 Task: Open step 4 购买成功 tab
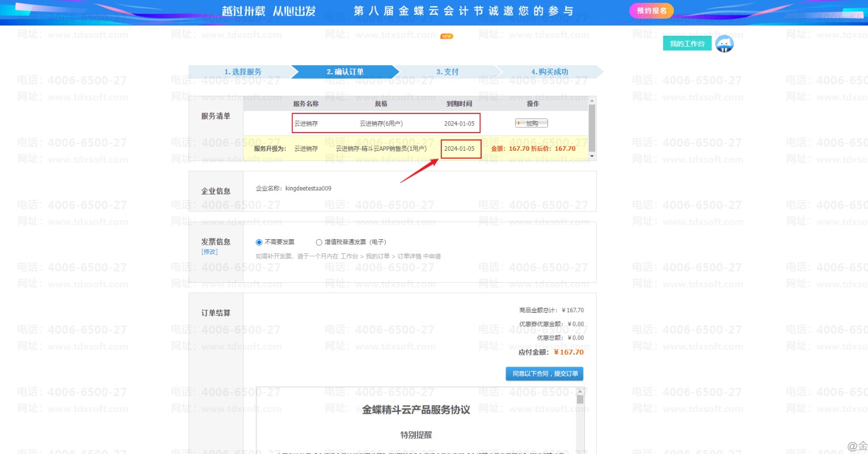click(549, 72)
